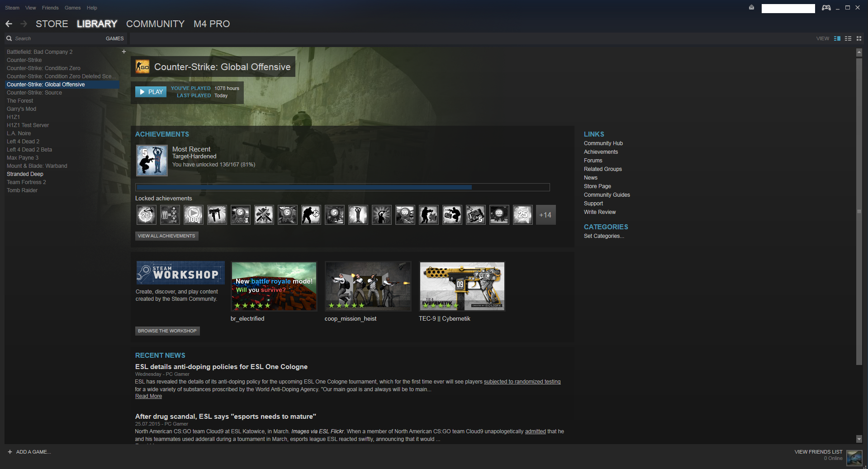Click the scrollbar down arrow
Image resolution: width=868 pixels, height=469 pixels.
point(859,439)
